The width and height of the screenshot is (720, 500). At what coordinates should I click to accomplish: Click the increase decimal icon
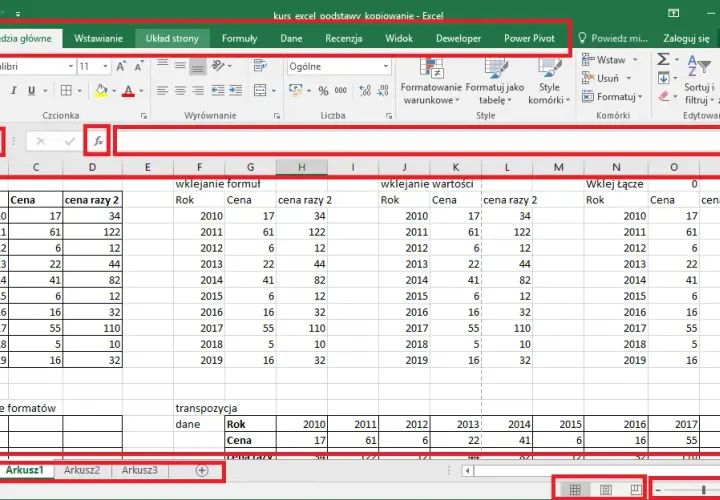(x=365, y=90)
